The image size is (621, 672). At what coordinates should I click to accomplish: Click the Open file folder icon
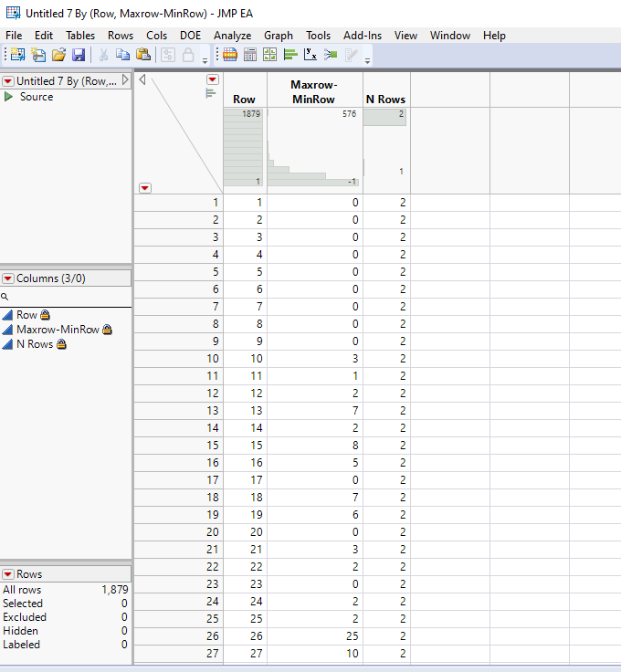58,55
